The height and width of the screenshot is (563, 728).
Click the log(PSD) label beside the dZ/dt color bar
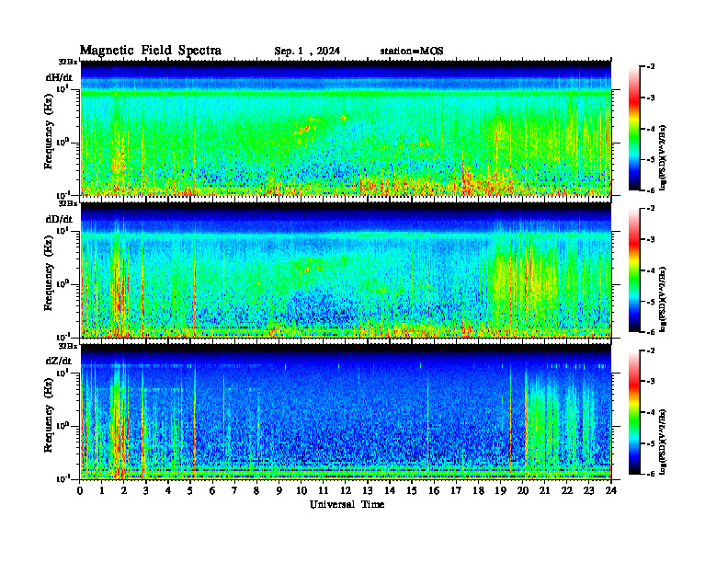click(x=663, y=442)
